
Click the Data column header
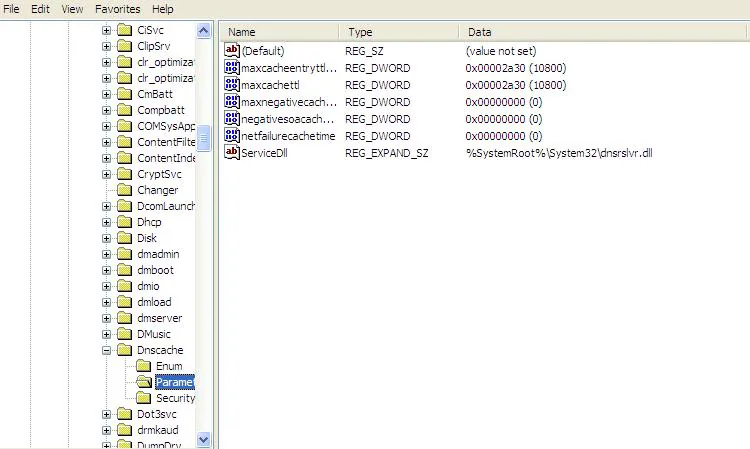(x=603, y=32)
